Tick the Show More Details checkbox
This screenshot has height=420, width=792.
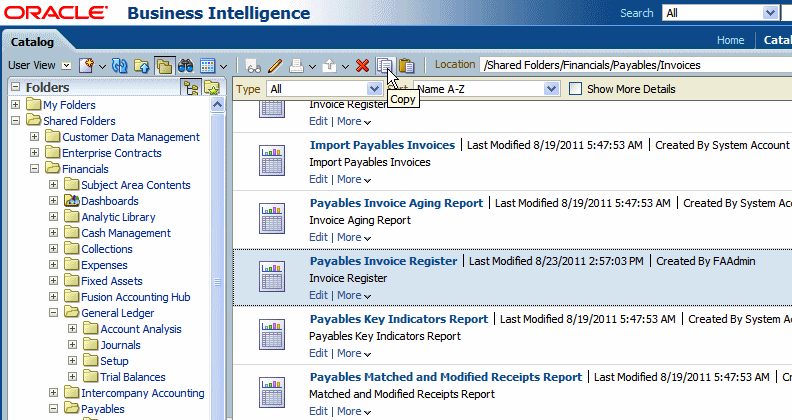[575, 89]
